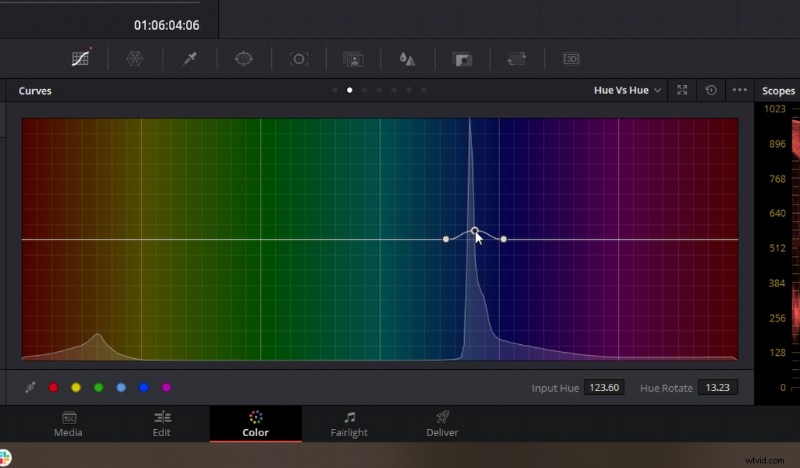Switch to the Deliver page
This screenshot has width=800, height=468.
tap(442, 424)
